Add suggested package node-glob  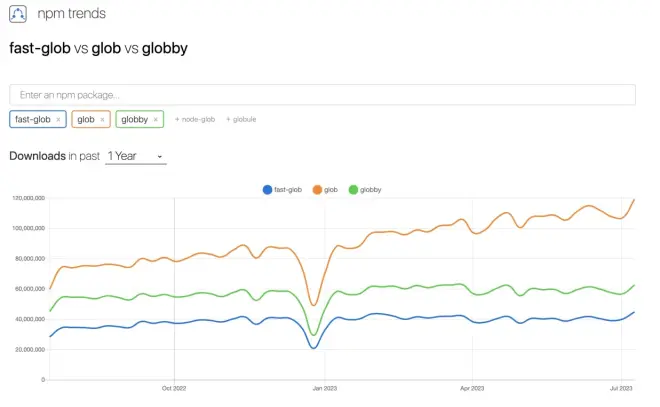196,120
